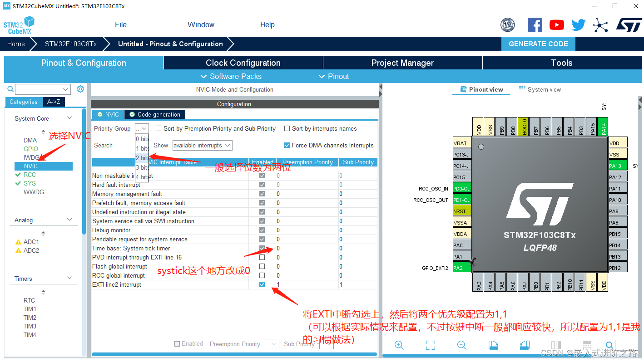Open the File menu
This screenshot has height=362, width=644.
tap(121, 24)
